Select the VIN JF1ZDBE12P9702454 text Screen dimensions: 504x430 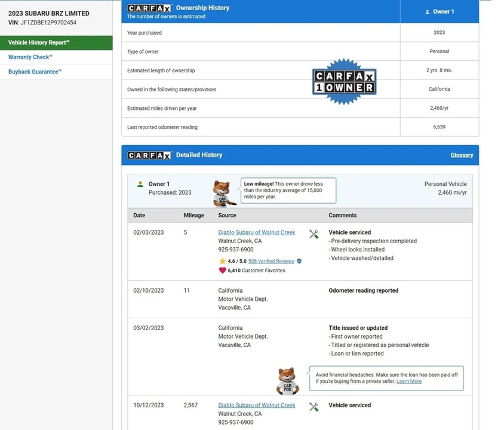[48, 23]
